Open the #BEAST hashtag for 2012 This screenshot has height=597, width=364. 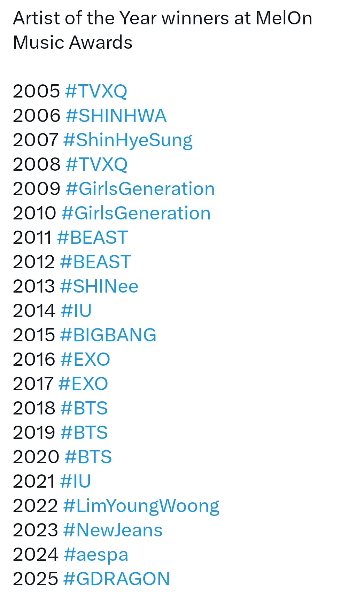pos(95,262)
